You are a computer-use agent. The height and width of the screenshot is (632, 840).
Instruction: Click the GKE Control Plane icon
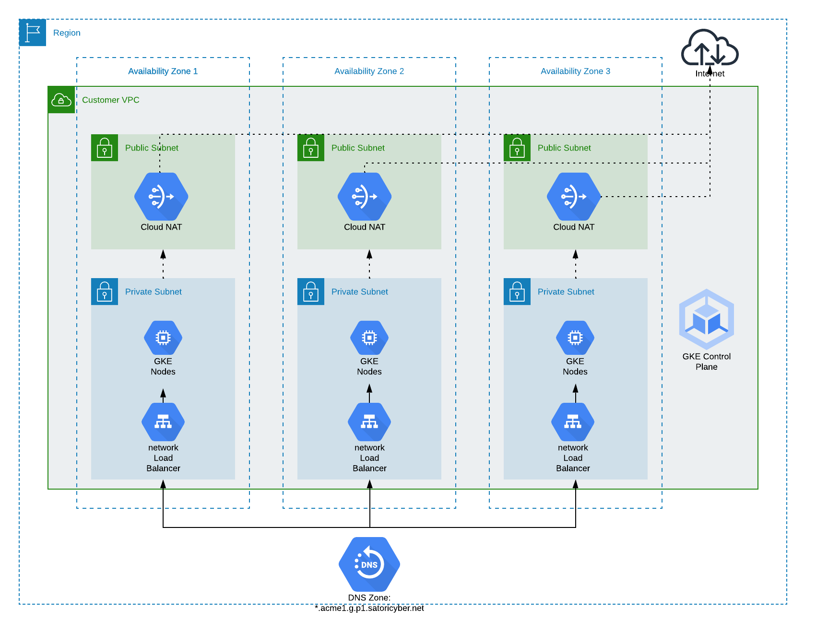click(x=707, y=319)
